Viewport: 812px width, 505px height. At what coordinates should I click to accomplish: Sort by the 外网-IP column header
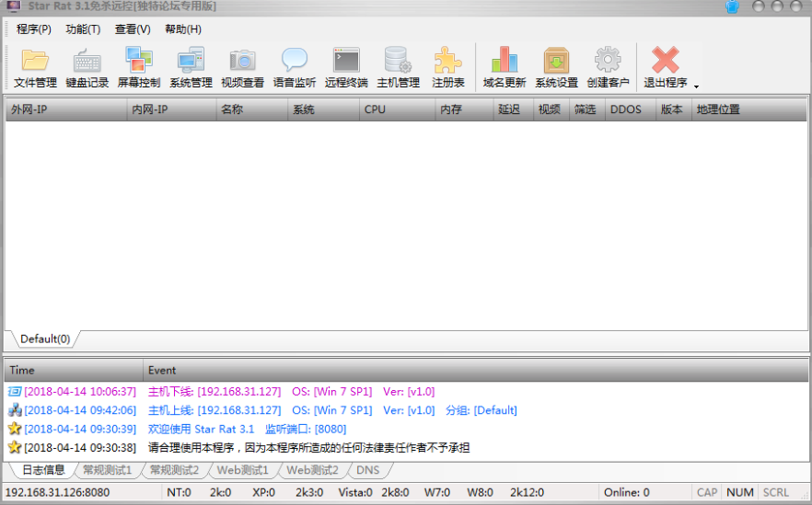point(66,109)
